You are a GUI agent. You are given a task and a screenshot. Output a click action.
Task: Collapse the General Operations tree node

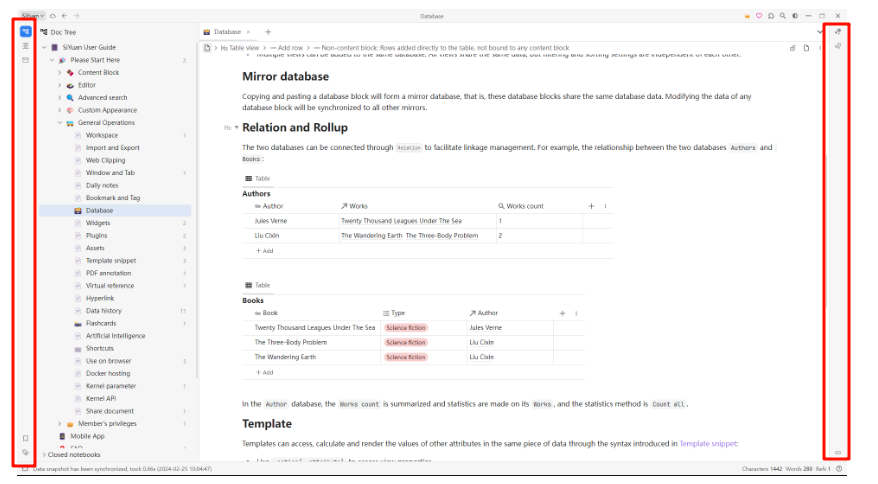click(x=60, y=123)
